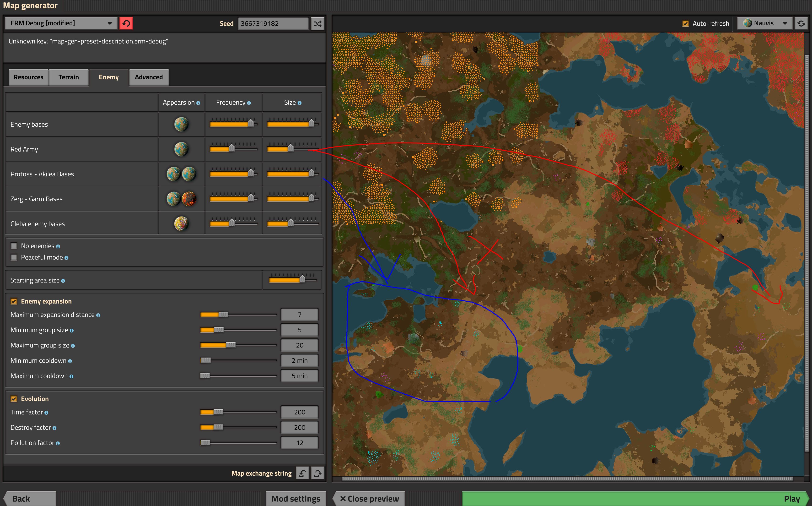Randomize the seed with shuffle icon

coord(317,23)
